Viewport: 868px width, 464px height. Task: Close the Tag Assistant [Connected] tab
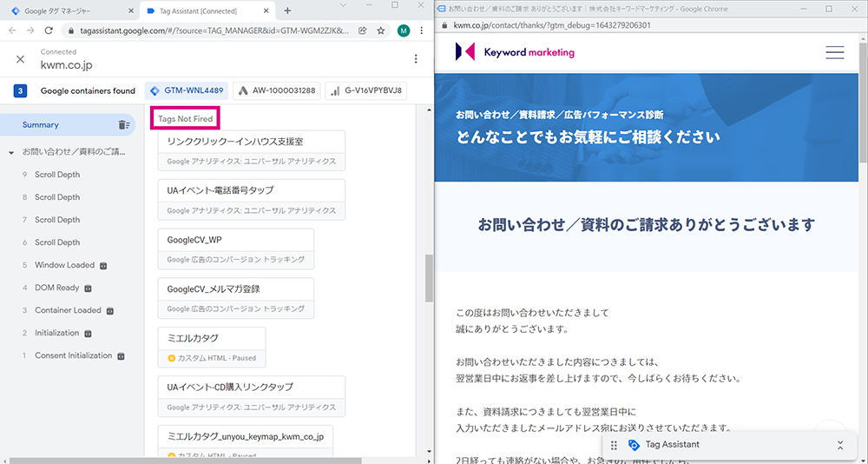click(x=266, y=11)
